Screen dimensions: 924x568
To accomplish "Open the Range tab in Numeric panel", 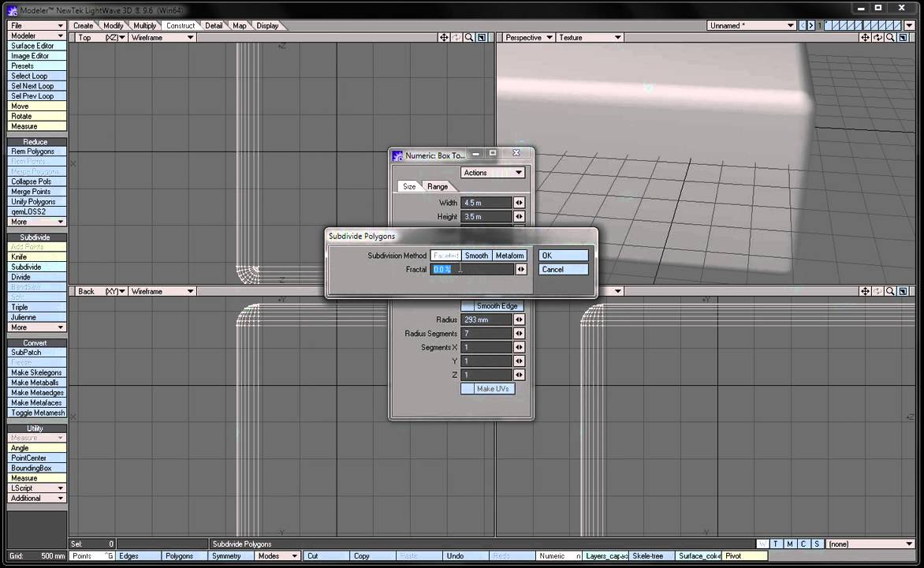I will tap(438, 186).
